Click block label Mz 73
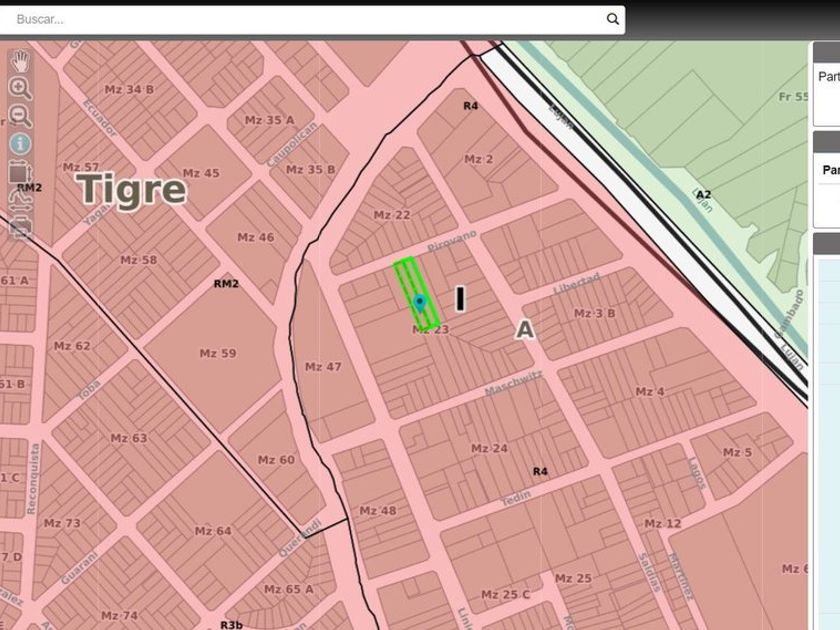 click(x=62, y=523)
